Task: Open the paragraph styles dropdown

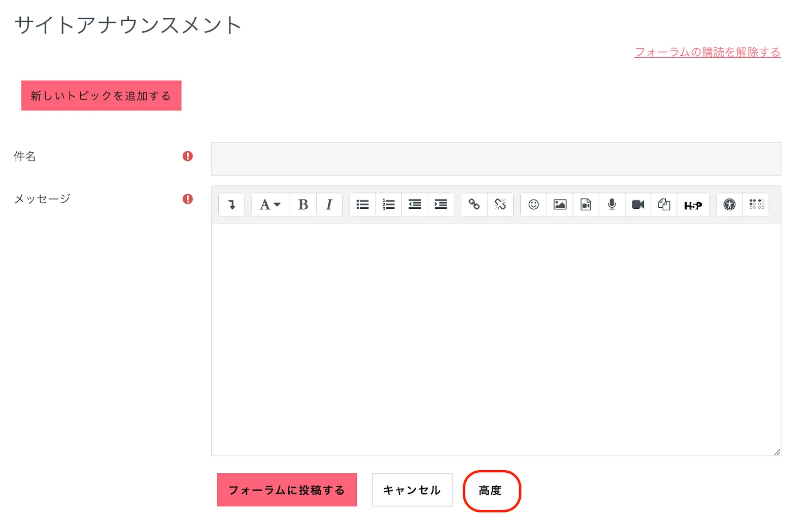Action: pyautogui.click(x=270, y=205)
